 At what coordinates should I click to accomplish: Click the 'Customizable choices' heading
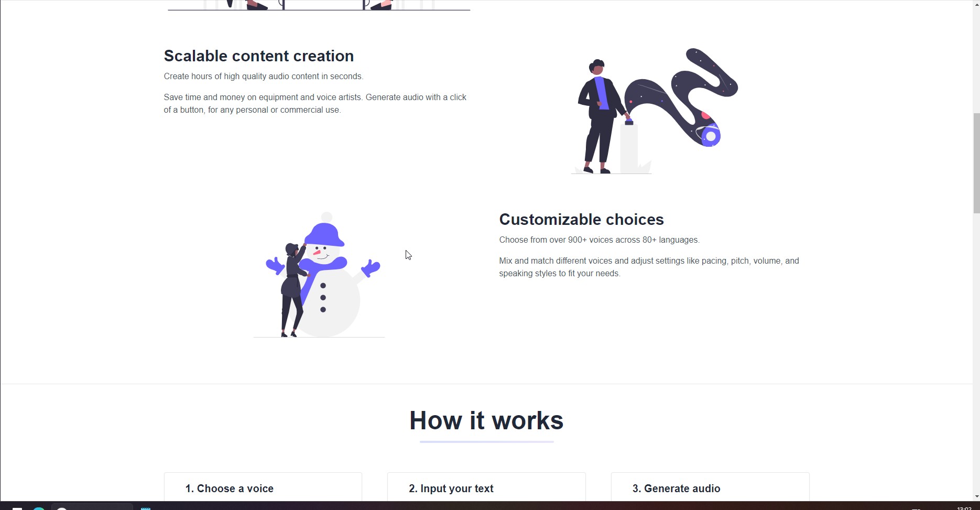pyautogui.click(x=581, y=219)
